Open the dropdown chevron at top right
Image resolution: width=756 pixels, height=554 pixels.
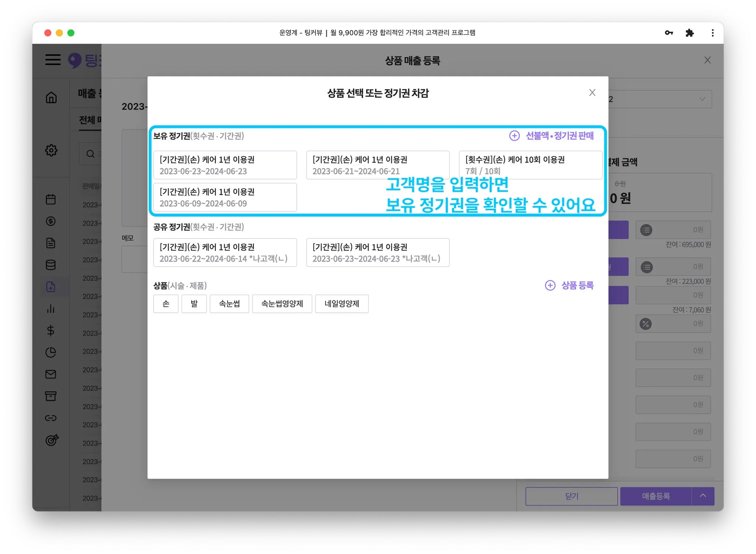702,99
